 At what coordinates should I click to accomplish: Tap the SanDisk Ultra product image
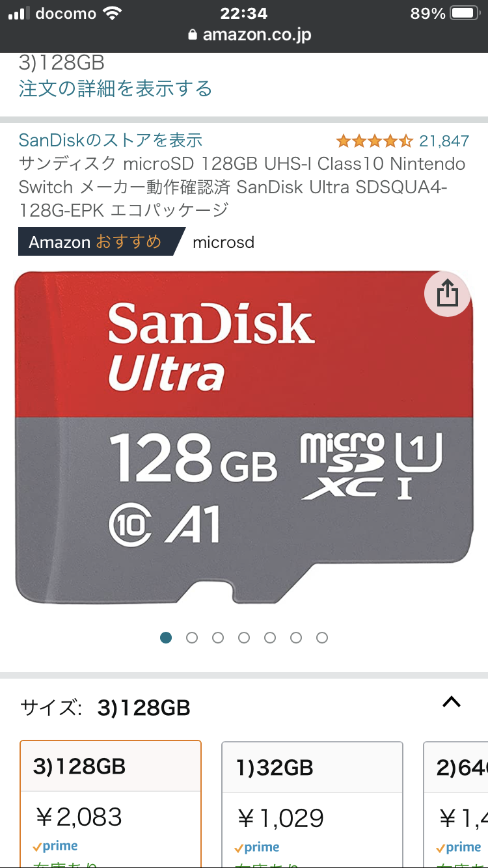243,437
